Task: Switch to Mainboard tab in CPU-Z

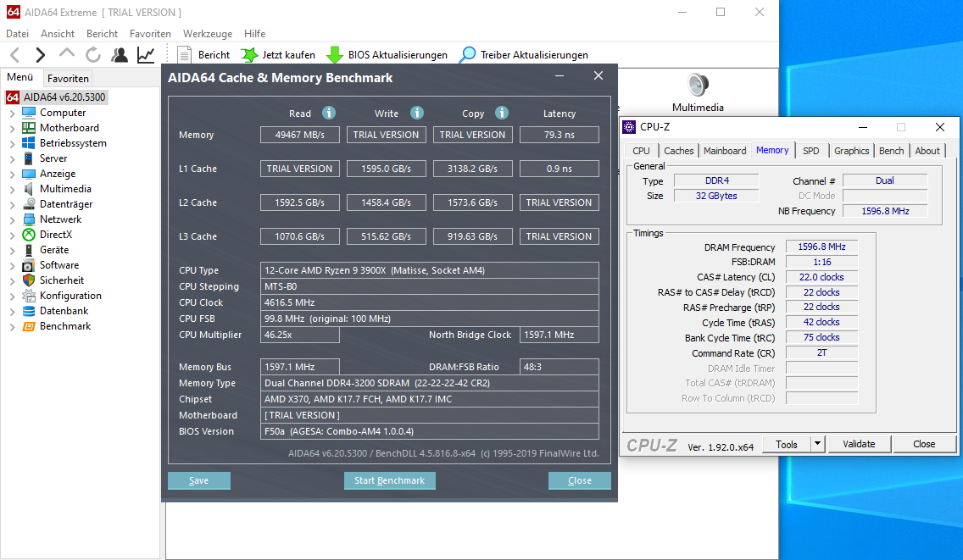Action: point(725,151)
